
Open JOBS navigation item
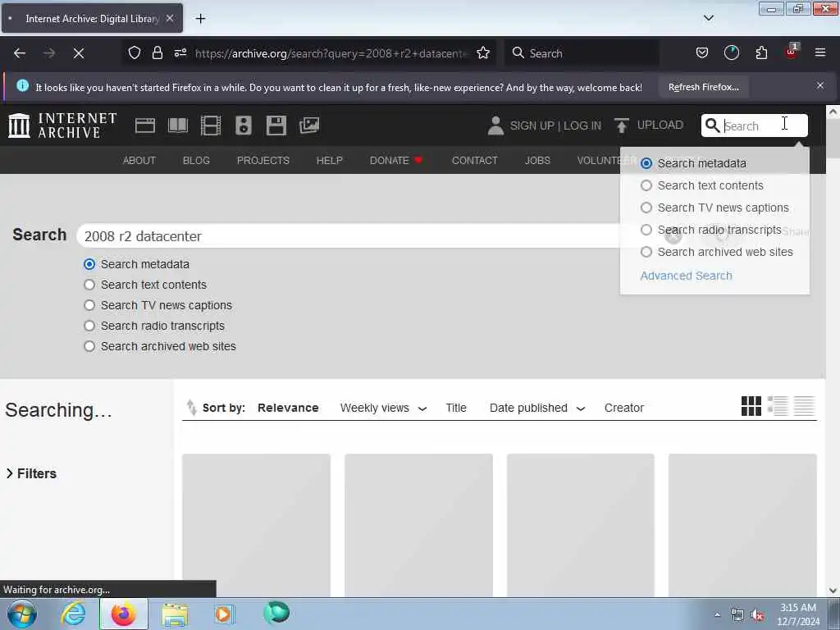(537, 160)
